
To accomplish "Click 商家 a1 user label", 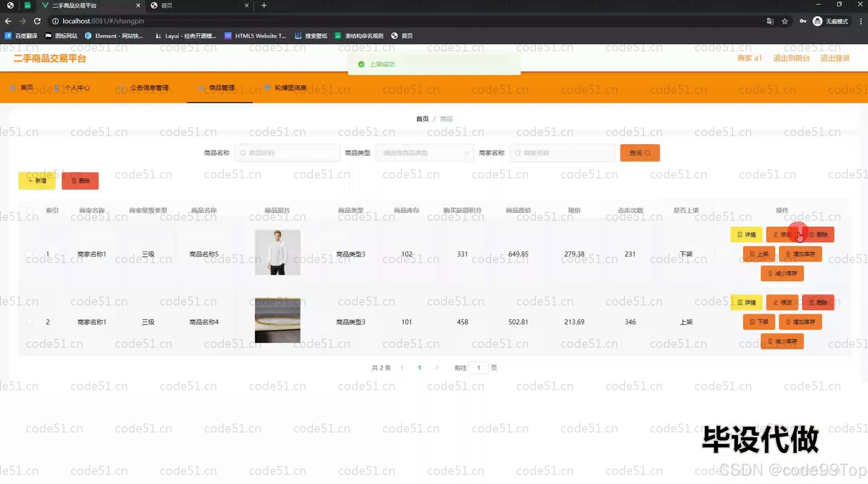I will pos(749,58).
